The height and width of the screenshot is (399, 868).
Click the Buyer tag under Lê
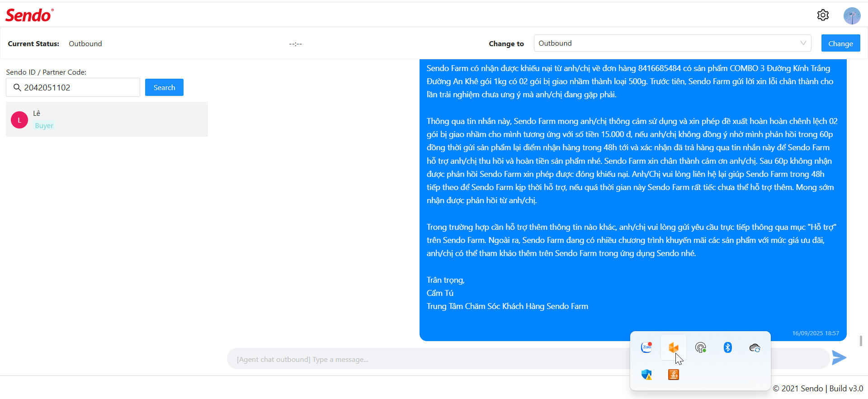44,126
